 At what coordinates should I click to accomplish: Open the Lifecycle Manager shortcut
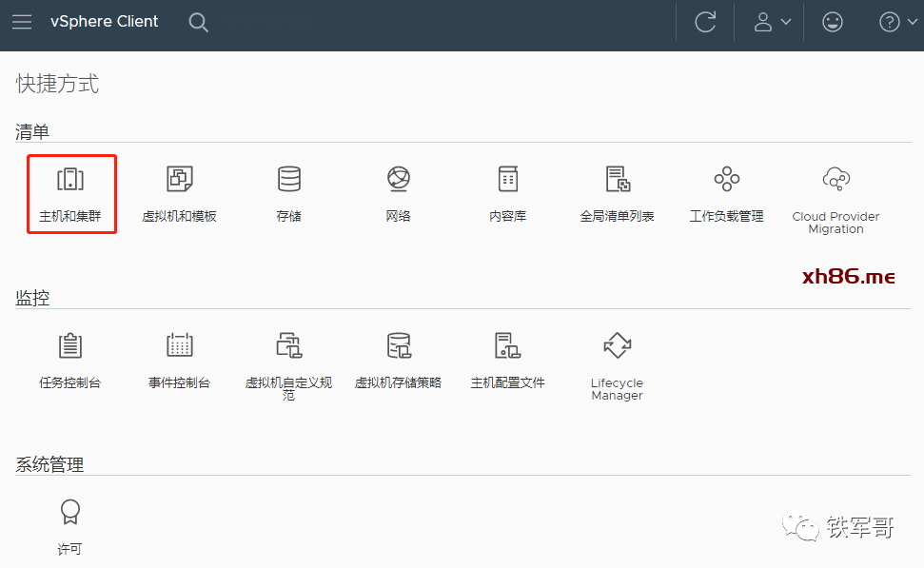pos(617,346)
